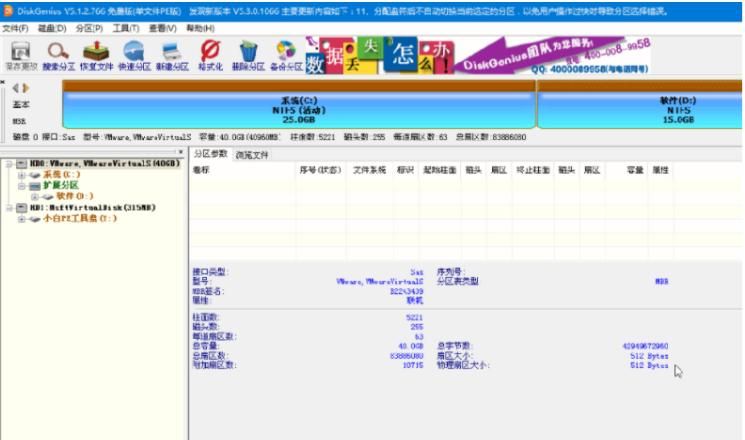
Task: Collapse the 扩展分区 extended partition node
Action: (22, 186)
